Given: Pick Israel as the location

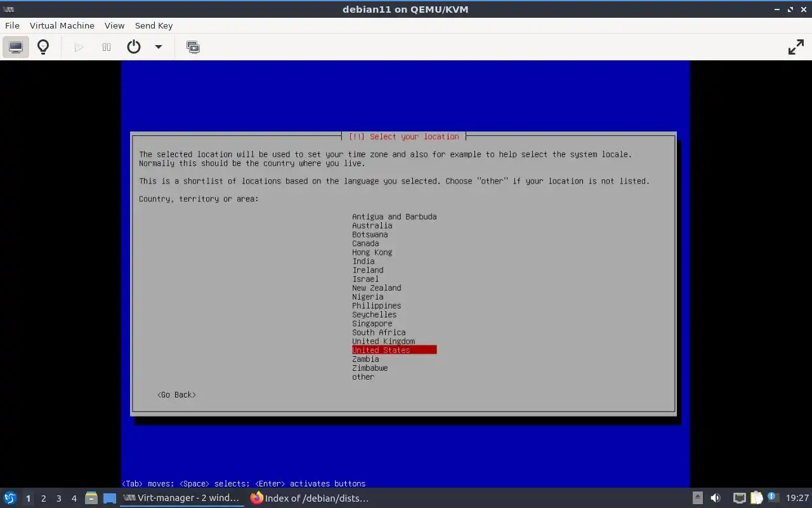Looking at the screenshot, I should [x=365, y=279].
